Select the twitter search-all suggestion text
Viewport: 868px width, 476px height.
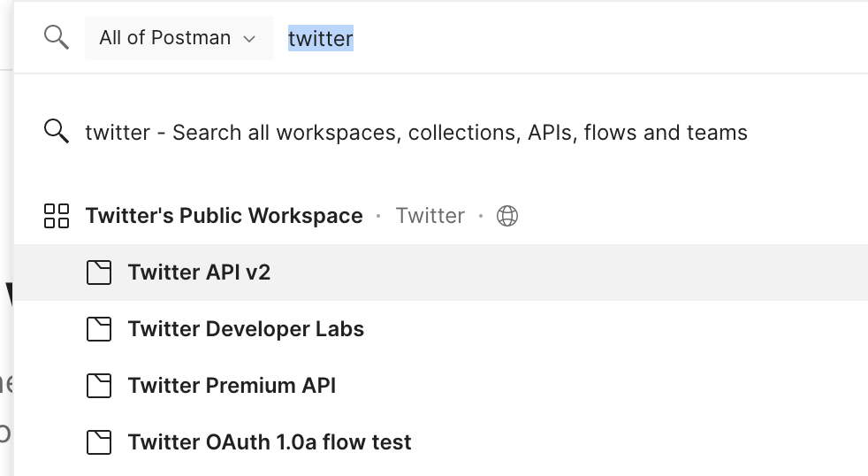416,133
